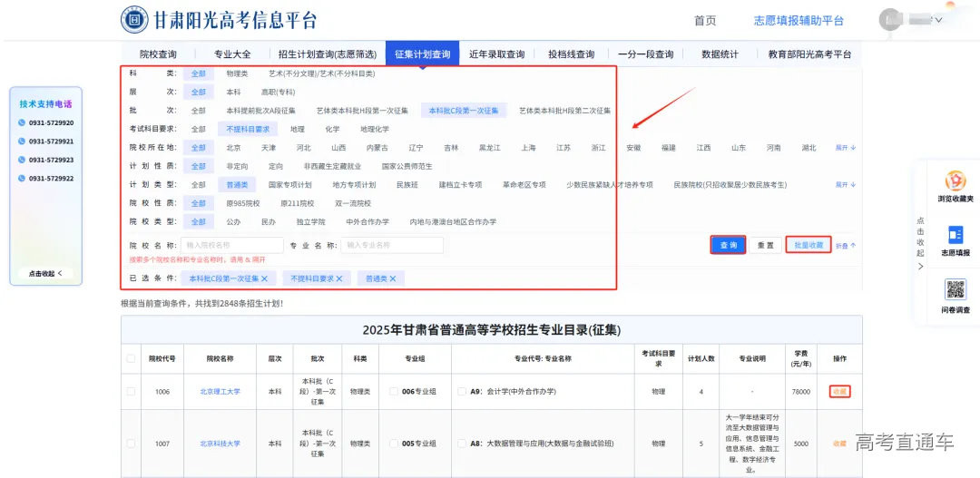Collapse the right sidebar via 点击收起
This screenshot has width=980, height=478.
tap(920, 244)
